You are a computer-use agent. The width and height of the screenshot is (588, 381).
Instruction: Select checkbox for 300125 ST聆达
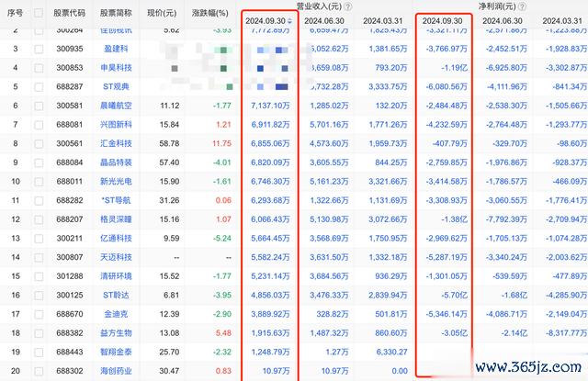click(x=39, y=296)
